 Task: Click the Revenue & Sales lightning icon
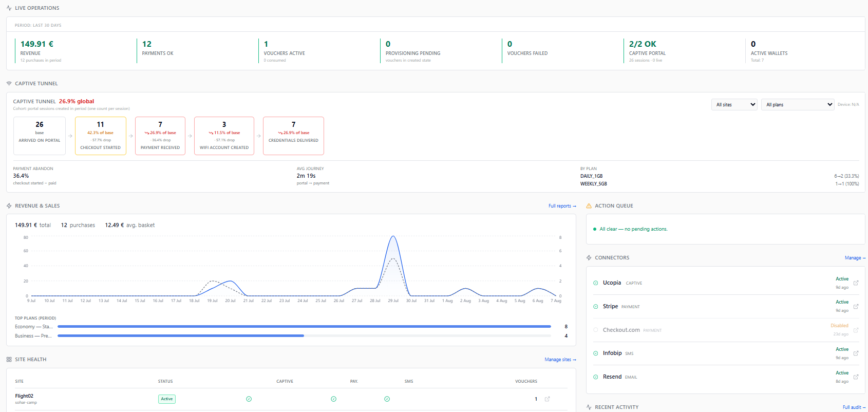point(9,206)
